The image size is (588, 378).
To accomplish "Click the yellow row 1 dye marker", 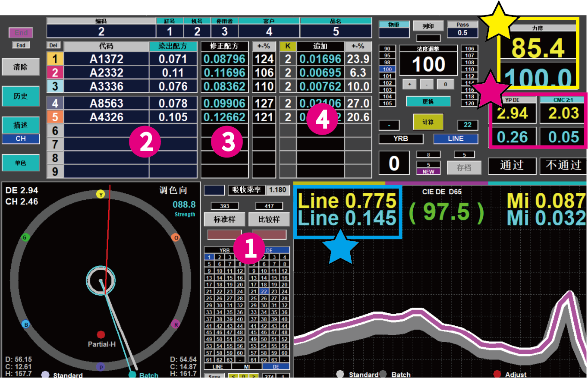I will tap(55, 59).
